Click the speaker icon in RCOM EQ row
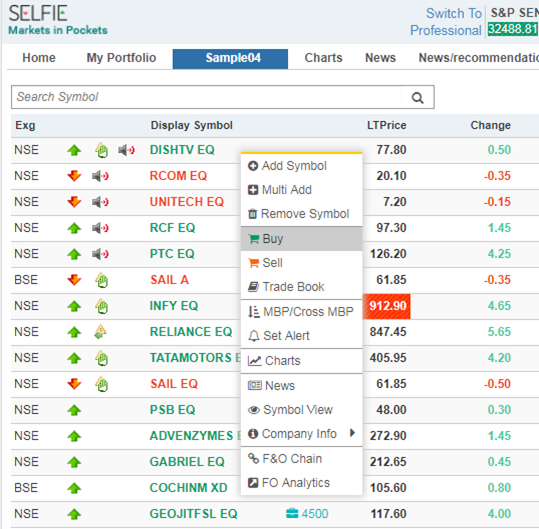Viewport: 539px width, 529px height. [100, 176]
